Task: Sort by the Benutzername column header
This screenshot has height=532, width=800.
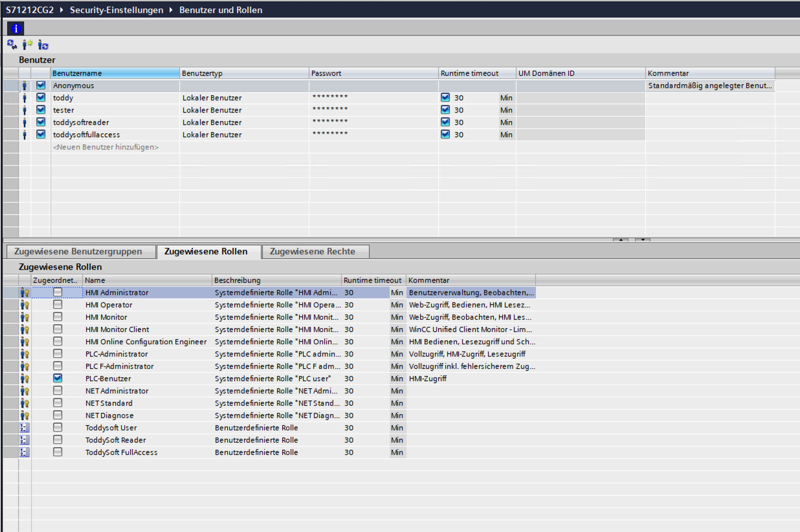Action: click(115, 73)
